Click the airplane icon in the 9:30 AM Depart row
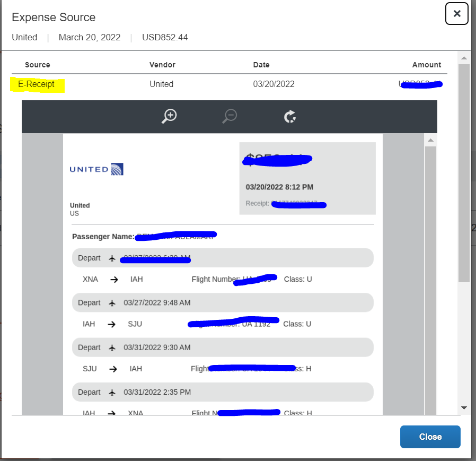This screenshot has width=476, height=461. (112, 347)
